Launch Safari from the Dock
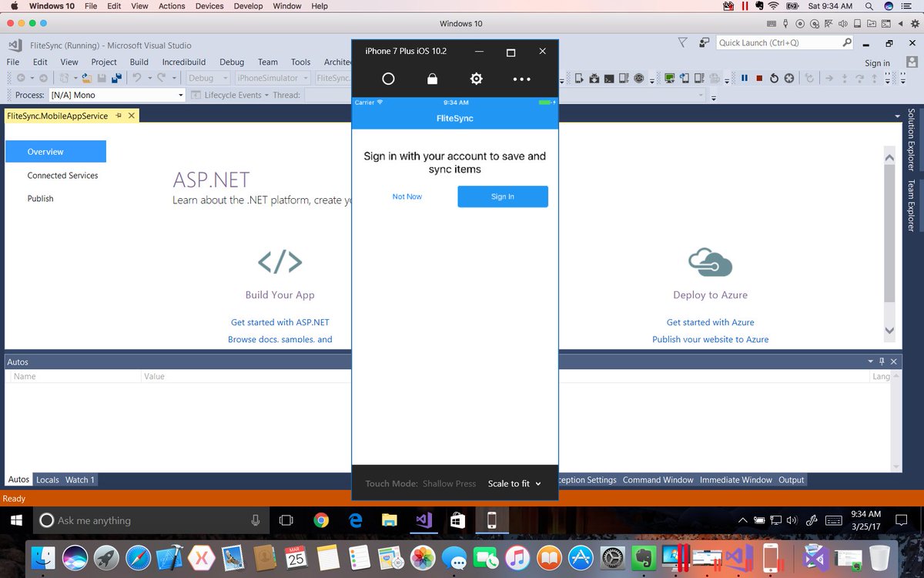Screen dimensions: 924x578 139,556
